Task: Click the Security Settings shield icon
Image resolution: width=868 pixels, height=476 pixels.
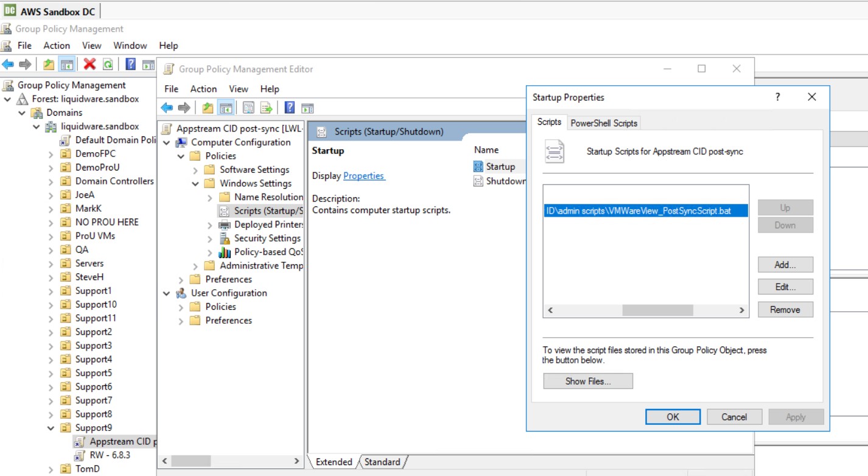Action: [x=225, y=238]
